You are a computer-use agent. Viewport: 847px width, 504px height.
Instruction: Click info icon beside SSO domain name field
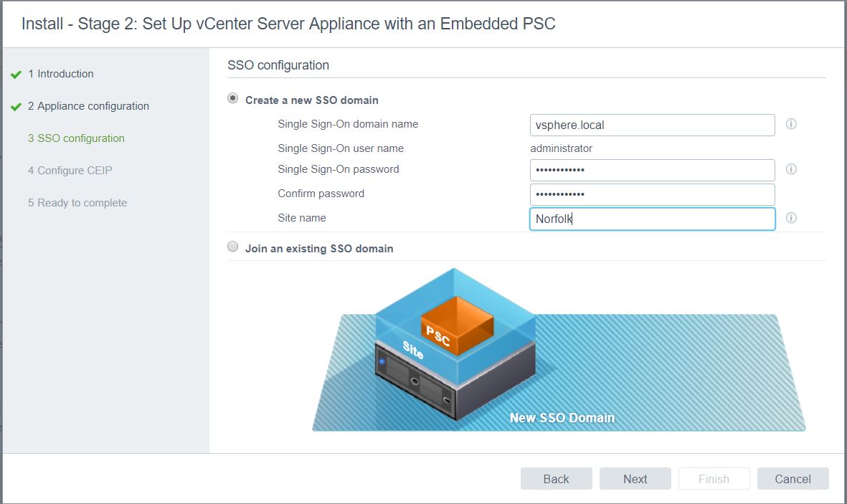point(791,124)
